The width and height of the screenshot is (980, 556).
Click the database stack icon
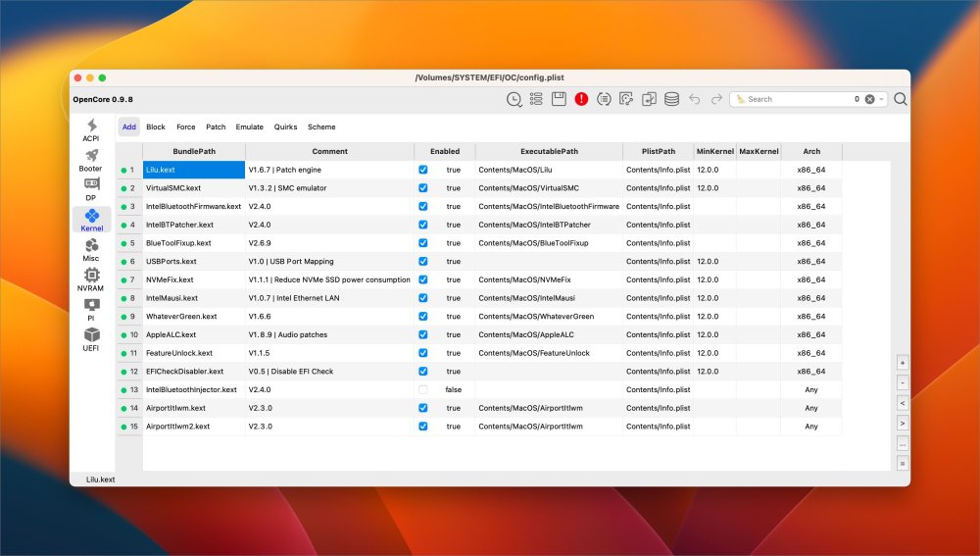(671, 99)
